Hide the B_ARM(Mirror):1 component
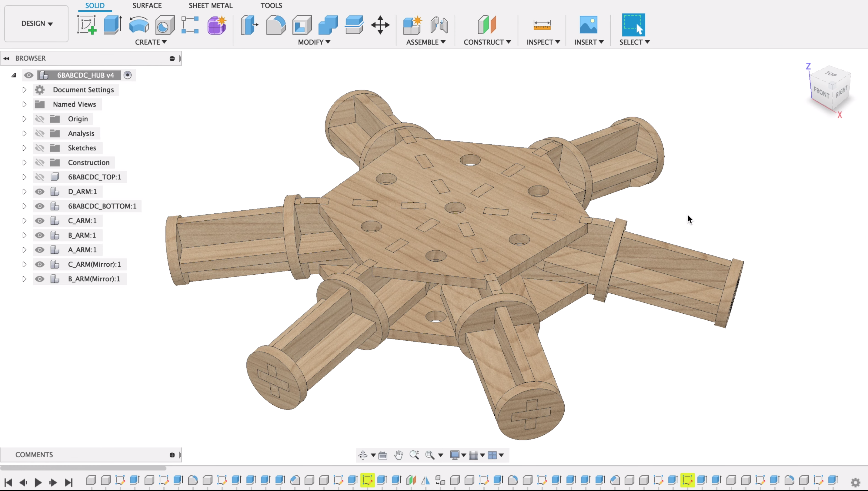 [39, 279]
